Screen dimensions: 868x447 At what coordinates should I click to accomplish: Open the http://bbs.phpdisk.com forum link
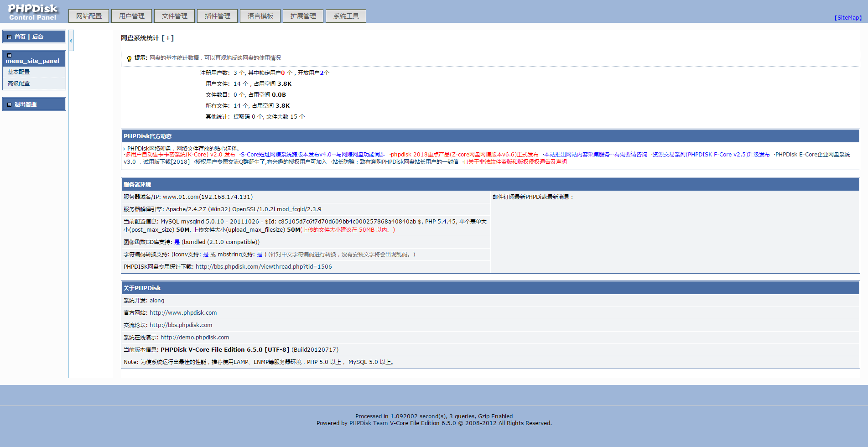(x=181, y=325)
